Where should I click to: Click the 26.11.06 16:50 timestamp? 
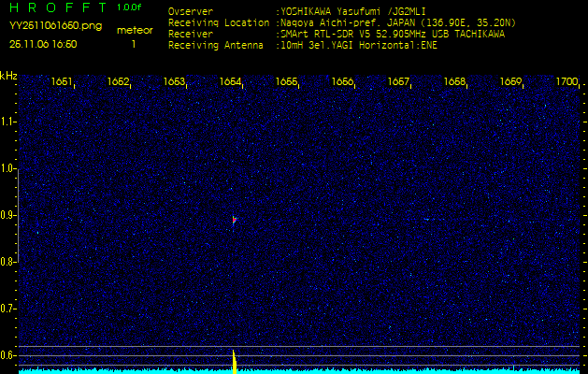[43, 44]
